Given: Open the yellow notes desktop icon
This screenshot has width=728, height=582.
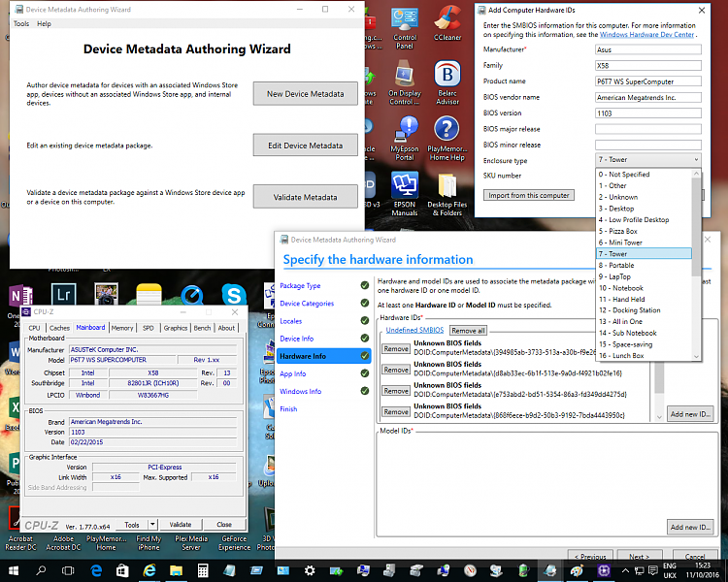Looking at the screenshot, I should [149, 295].
